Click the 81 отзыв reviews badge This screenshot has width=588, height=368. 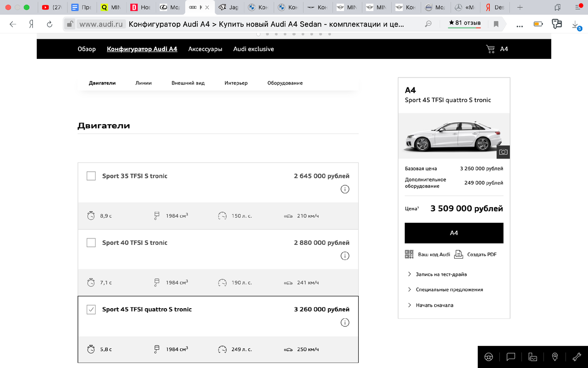(465, 24)
